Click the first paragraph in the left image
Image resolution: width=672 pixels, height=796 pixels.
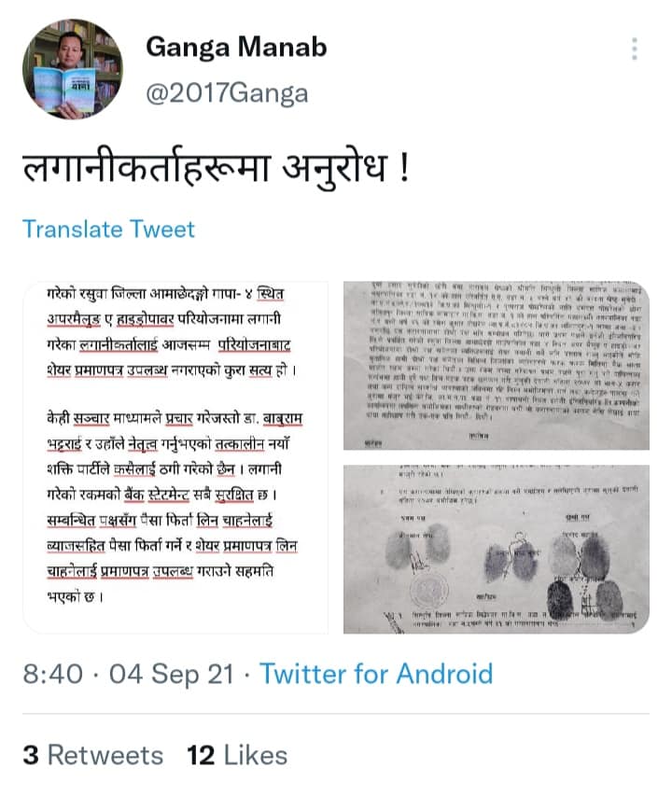click(x=172, y=332)
